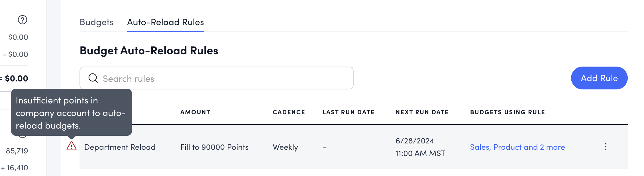The height and width of the screenshot is (176, 644).
Task: Click the magnifying glass search icon
Action: (93, 78)
